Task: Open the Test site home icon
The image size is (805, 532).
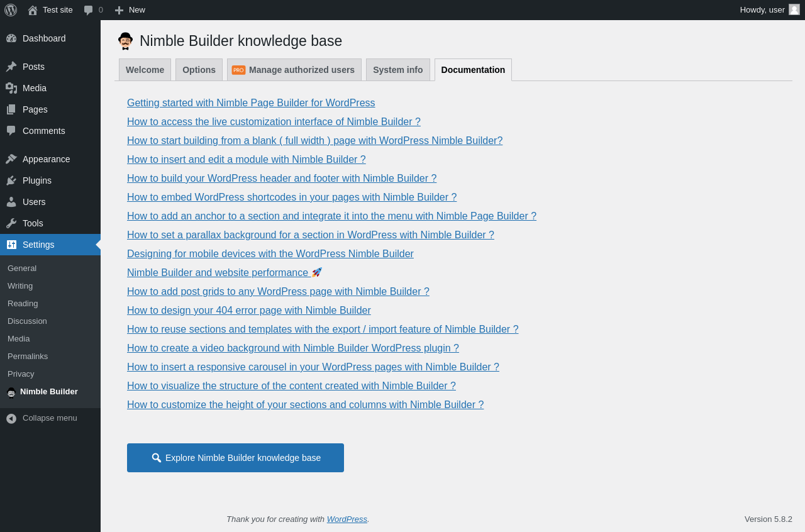Action: coord(33,10)
